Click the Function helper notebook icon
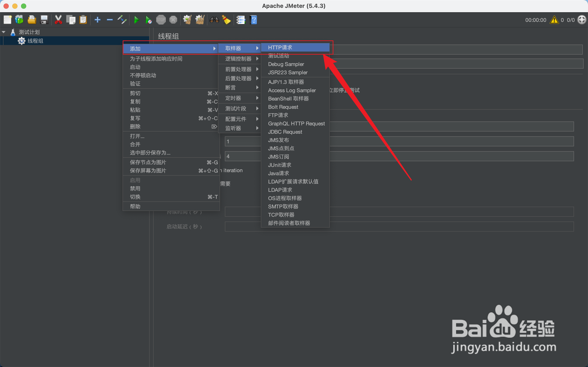The height and width of the screenshot is (367, 588). click(241, 20)
